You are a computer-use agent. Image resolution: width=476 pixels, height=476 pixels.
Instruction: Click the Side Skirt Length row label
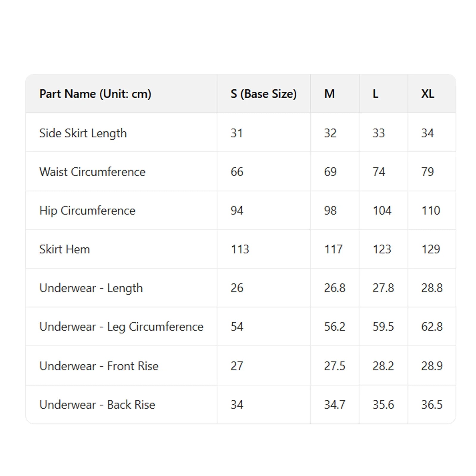coord(83,133)
